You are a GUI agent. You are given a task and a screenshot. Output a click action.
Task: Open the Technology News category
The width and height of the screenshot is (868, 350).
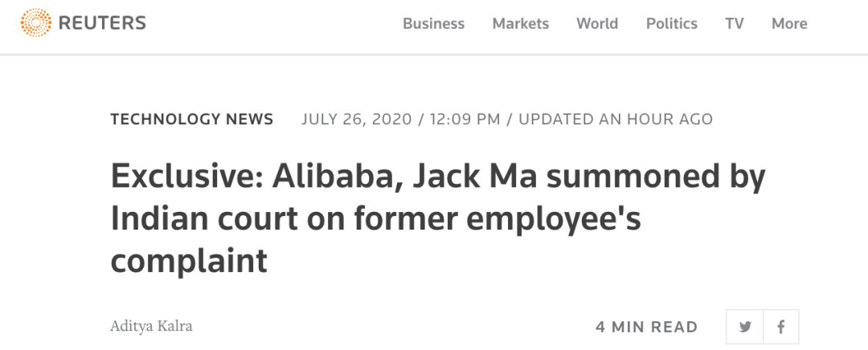(192, 120)
